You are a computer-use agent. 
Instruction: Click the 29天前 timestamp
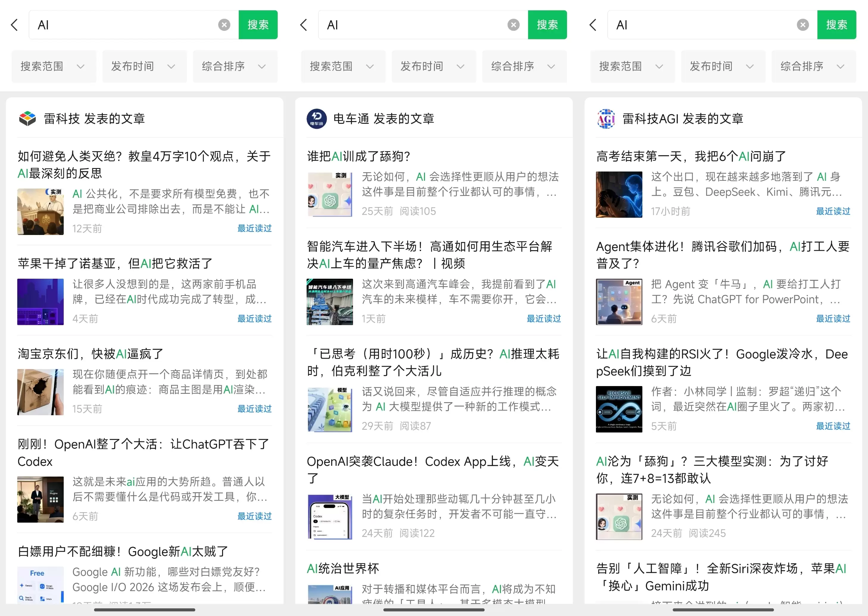tap(377, 426)
